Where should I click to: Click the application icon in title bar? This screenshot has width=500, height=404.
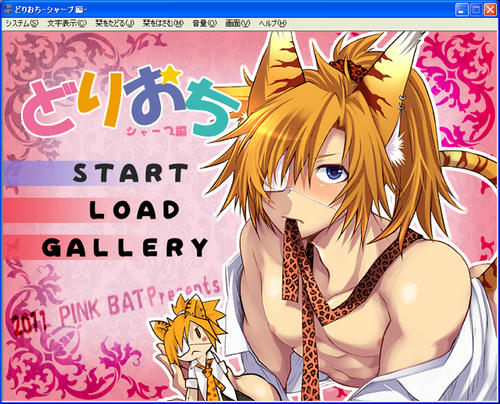(8, 9)
